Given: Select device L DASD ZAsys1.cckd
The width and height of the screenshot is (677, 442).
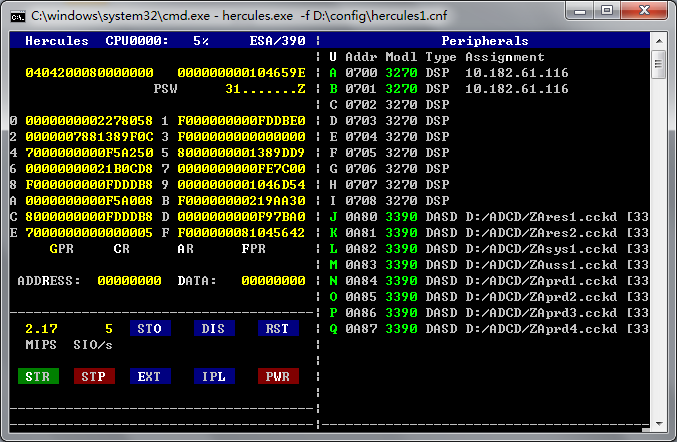Looking at the screenshot, I should 489,249.
